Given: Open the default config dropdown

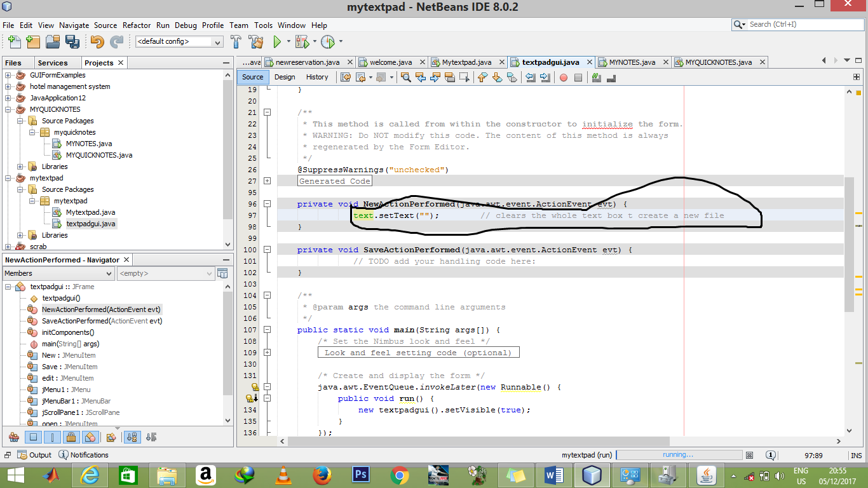Looking at the screenshot, I should point(179,41).
